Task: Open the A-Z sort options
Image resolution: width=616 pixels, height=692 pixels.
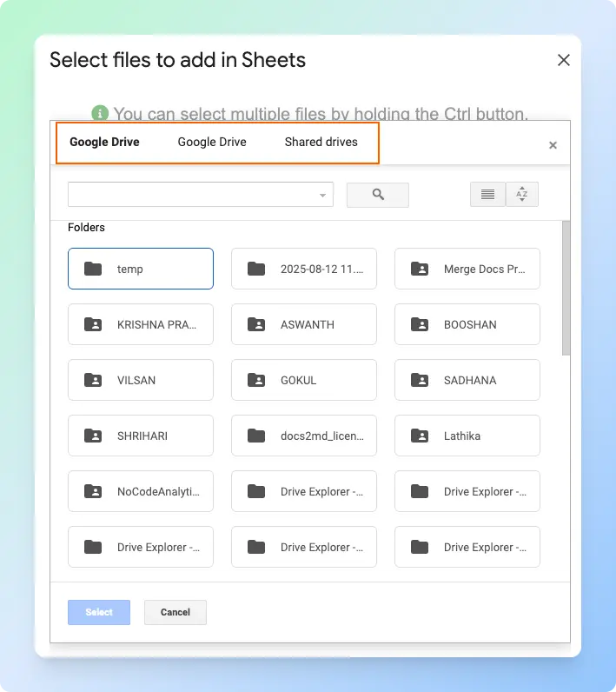Action: (x=521, y=195)
